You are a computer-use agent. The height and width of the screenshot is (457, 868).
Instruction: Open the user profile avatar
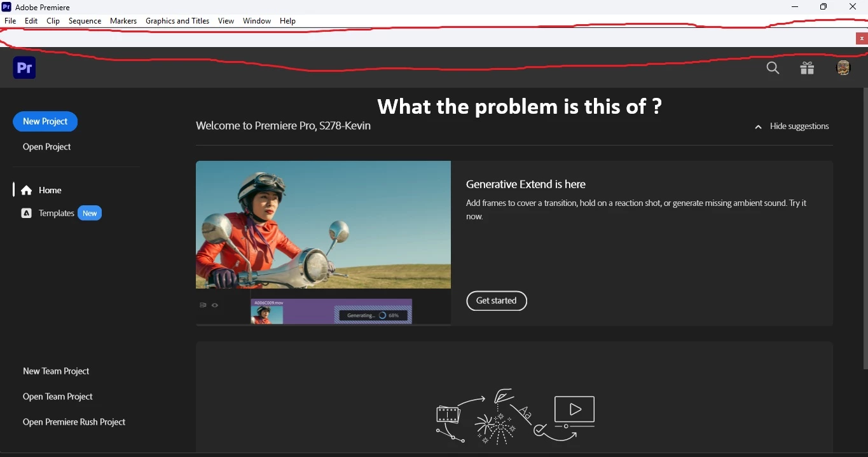click(843, 68)
